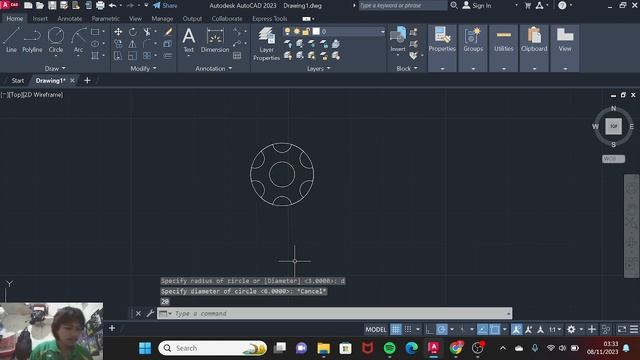640x360 pixels.
Task: Click the Text annotation tool
Action: point(189,40)
